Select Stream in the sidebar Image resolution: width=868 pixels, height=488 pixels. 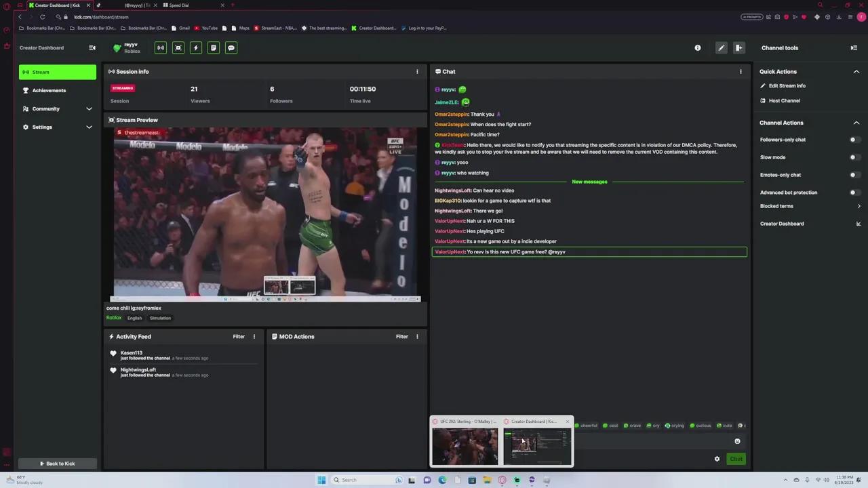click(x=58, y=72)
